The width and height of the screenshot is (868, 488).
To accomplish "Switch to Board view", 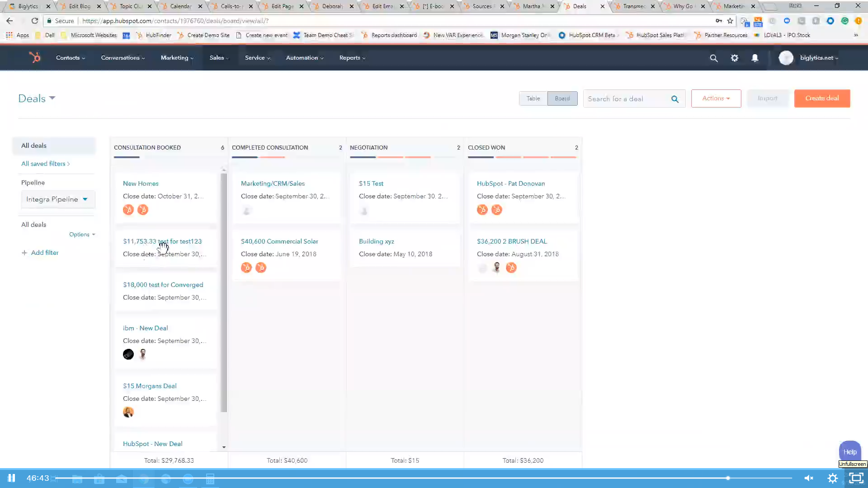I will tap(562, 99).
